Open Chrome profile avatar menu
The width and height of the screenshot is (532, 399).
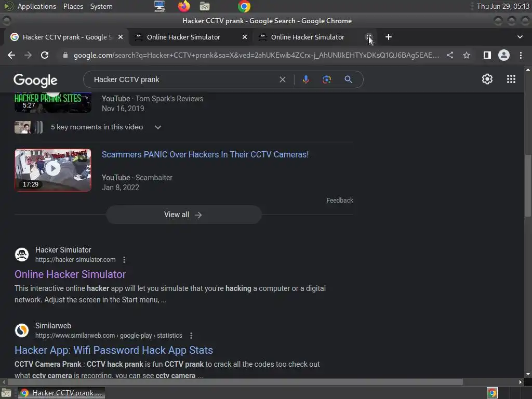504,55
